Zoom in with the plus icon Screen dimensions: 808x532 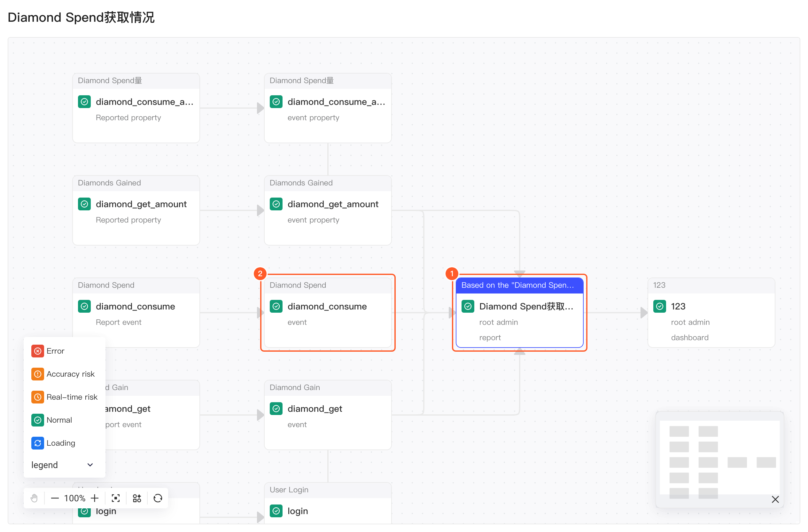(x=95, y=498)
